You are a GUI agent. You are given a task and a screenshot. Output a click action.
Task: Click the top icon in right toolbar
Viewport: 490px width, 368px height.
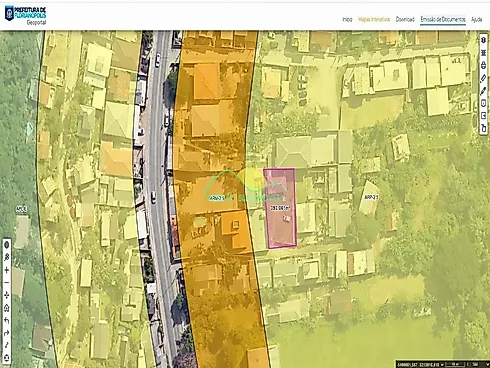pos(483,40)
